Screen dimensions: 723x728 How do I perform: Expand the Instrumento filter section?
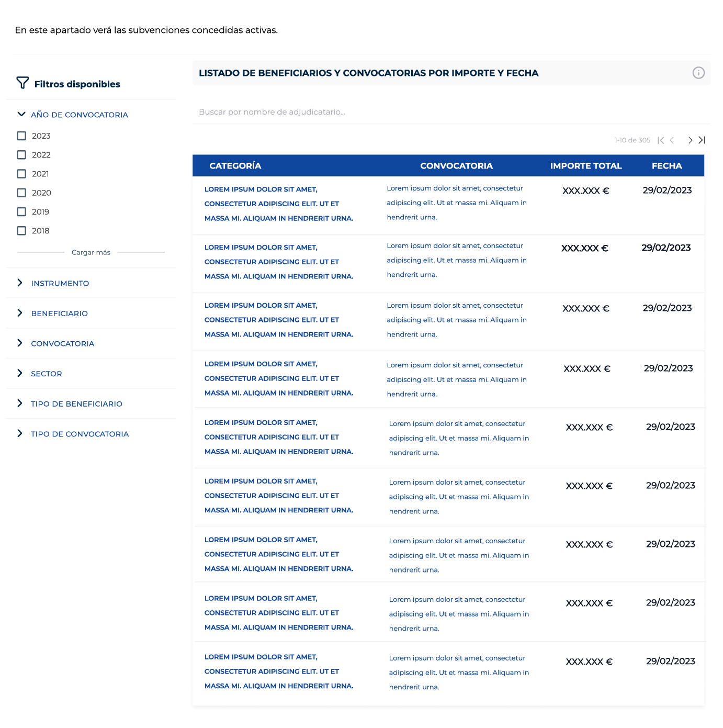60,283
